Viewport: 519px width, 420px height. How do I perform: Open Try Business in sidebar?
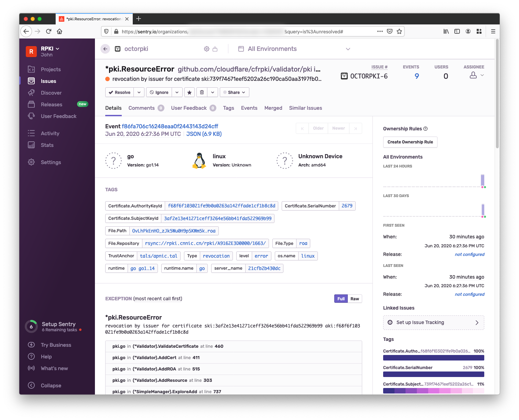[x=56, y=345]
